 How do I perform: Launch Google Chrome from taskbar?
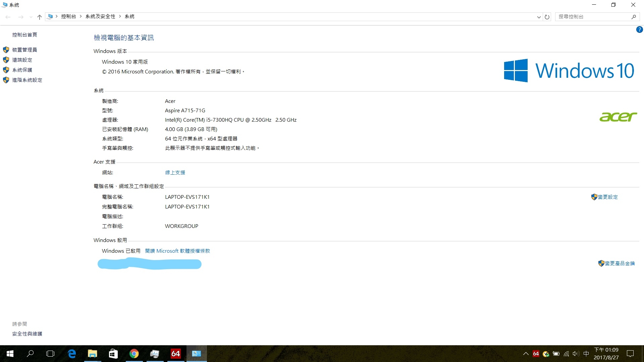(x=134, y=354)
